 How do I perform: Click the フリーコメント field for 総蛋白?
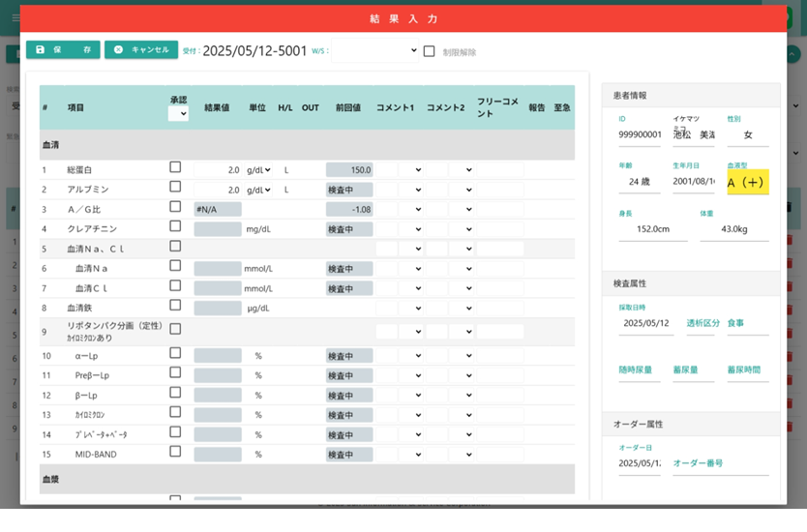[499, 170]
